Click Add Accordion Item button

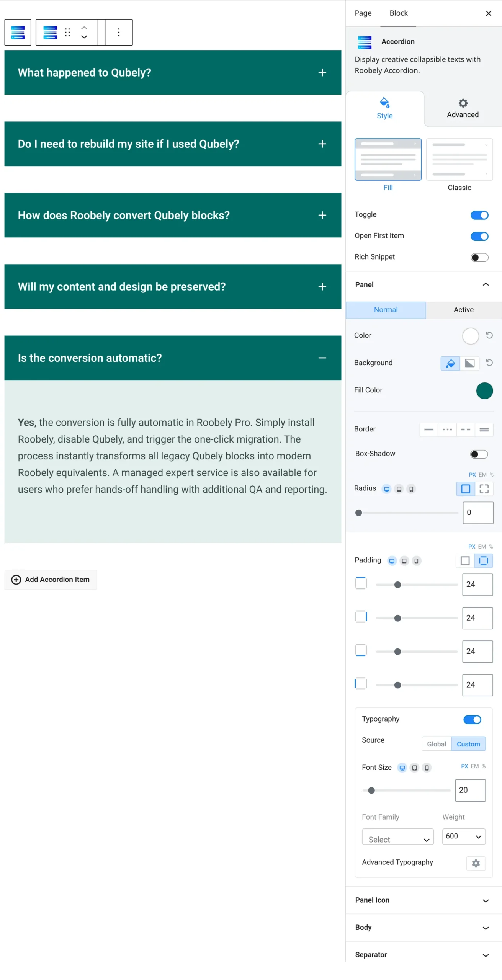coord(51,580)
